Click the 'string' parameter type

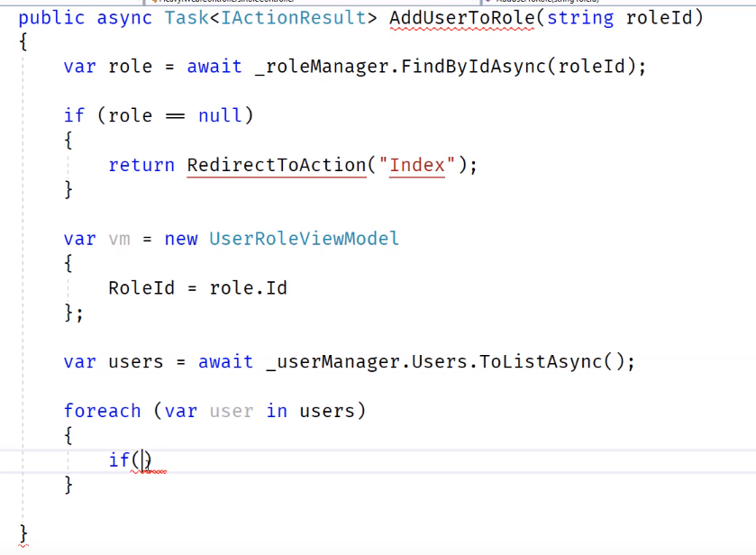point(580,18)
